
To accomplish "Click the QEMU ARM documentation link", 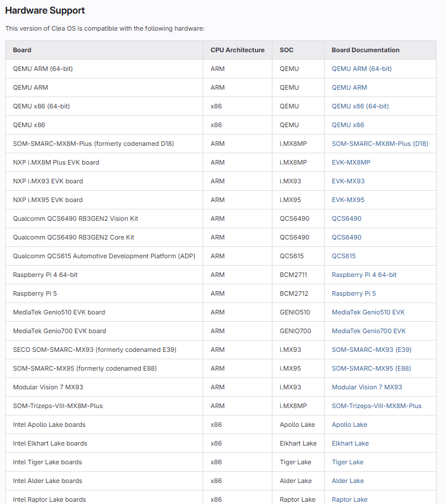I will click(x=349, y=87).
